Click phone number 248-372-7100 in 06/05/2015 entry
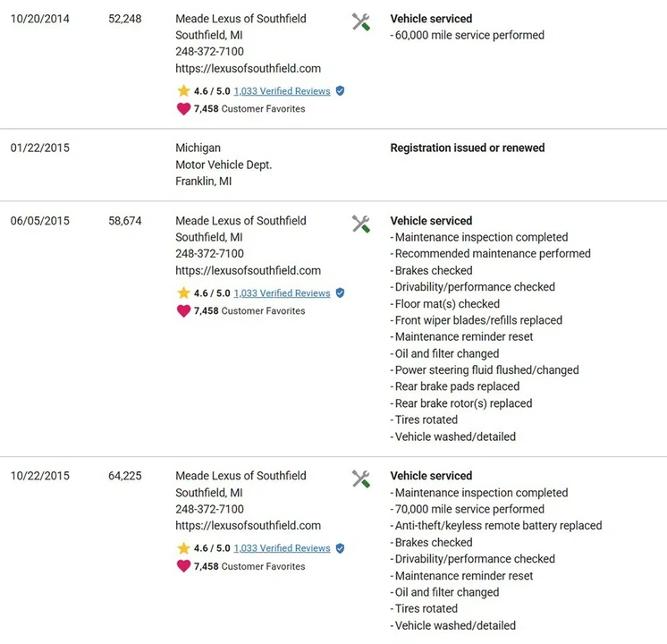 pyautogui.click(x=210, y=254)
